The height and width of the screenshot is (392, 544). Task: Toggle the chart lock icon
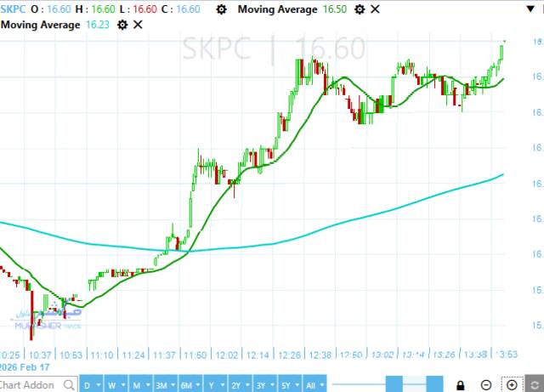point(460,385)
